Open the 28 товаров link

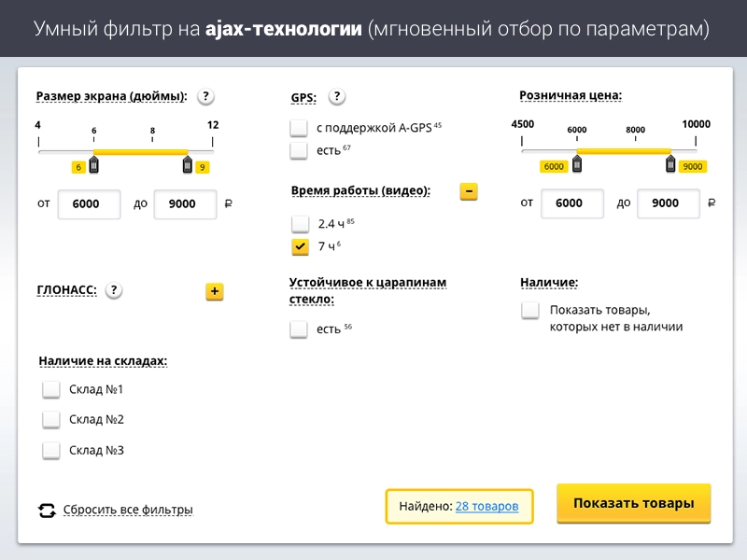coord(486,506)
